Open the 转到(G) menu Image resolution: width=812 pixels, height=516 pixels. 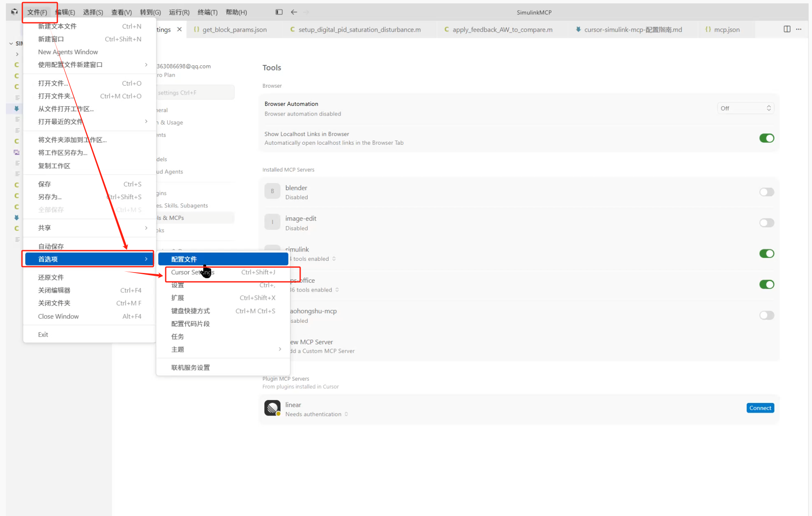[x=150, y=12]
